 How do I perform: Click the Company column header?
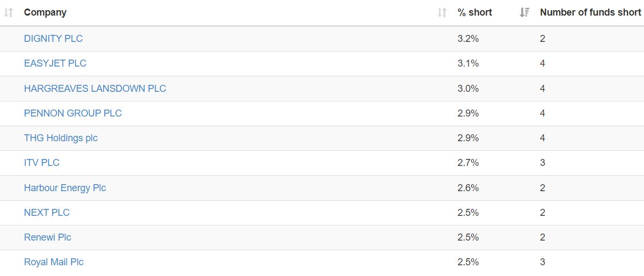click(x=45, y=12)
